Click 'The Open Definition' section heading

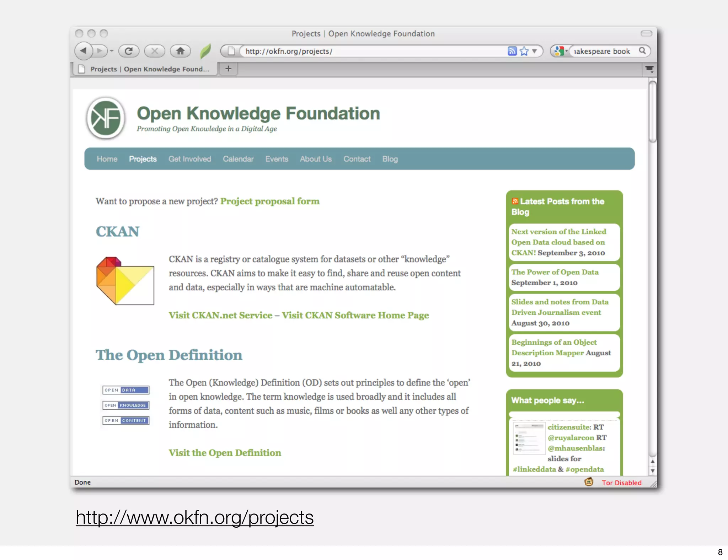click(169, 355)
